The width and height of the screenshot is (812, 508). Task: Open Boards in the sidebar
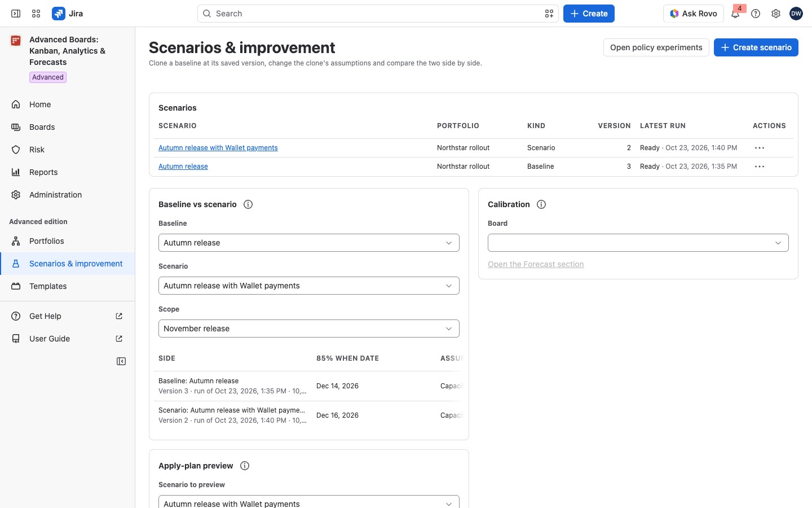coord(68,127)
